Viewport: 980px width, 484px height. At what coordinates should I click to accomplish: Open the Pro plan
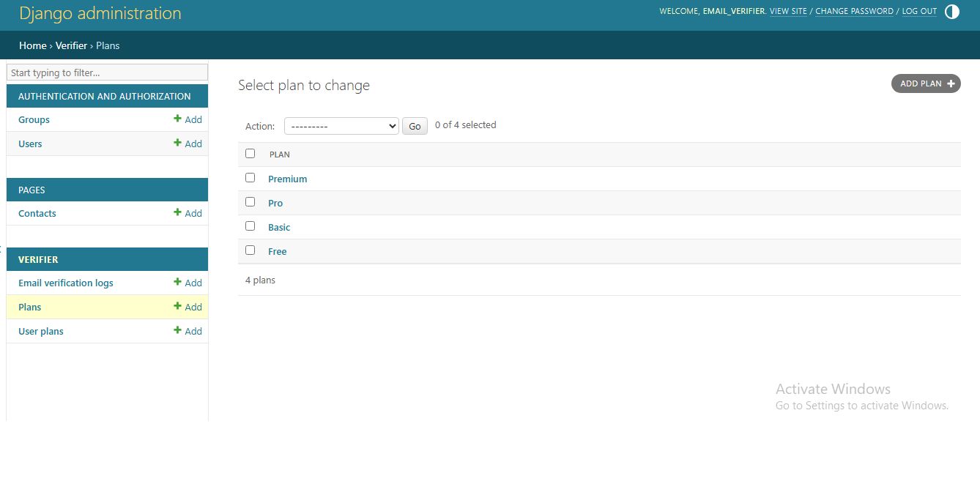point(275,203)
